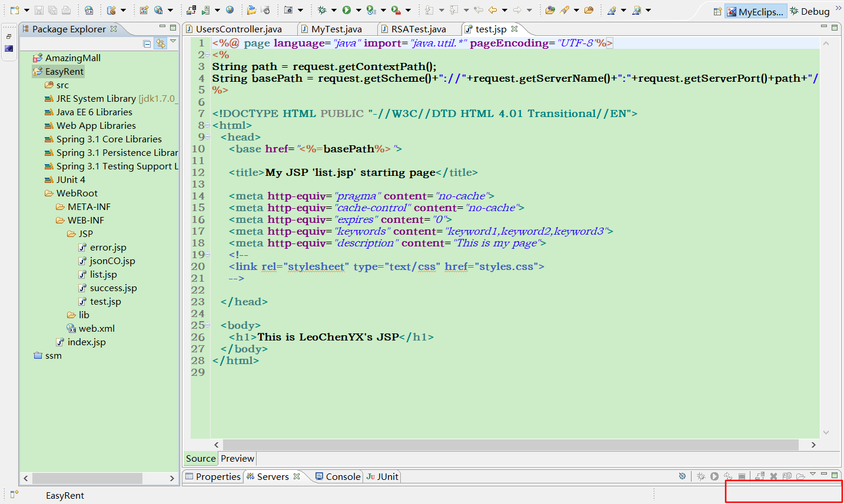Viewport: 844px width, 504px height.
Task: Open the Deploy server application icon
Action: coord(191,10)
